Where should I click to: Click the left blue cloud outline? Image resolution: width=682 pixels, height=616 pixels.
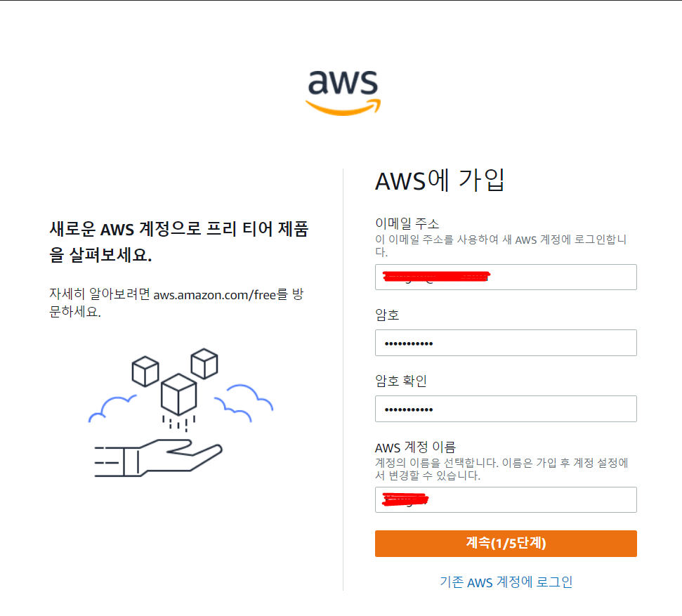point(112,409)
